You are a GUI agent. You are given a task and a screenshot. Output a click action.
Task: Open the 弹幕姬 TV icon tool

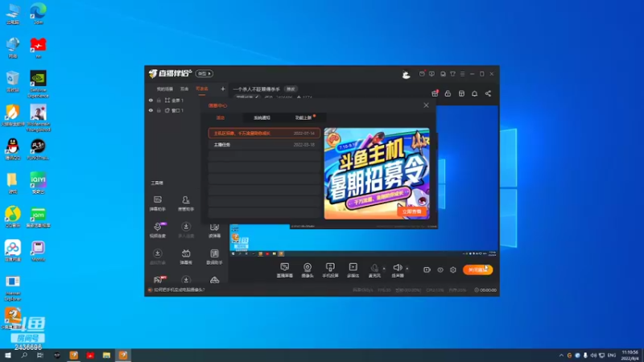click(186, 257)
